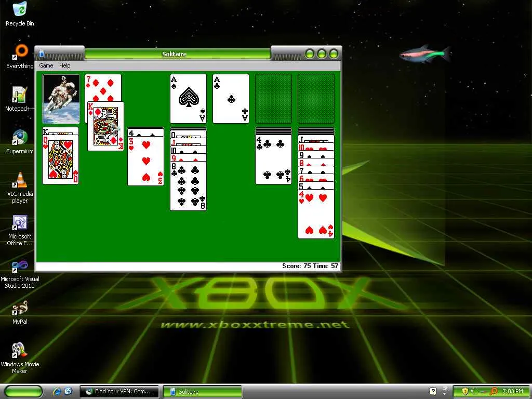Launch the Supermium browser desktop icon
532x399 pixels.
click(x=20, y=142)
